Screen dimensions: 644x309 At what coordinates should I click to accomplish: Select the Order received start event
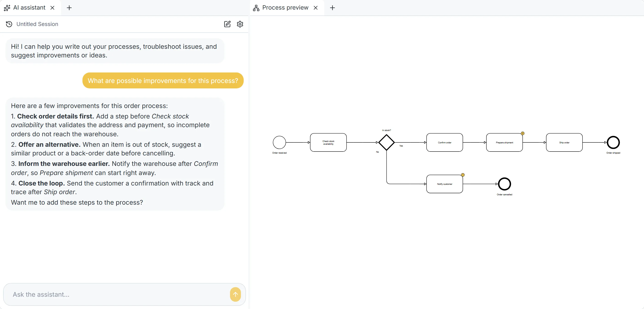(x=279, y=142)
